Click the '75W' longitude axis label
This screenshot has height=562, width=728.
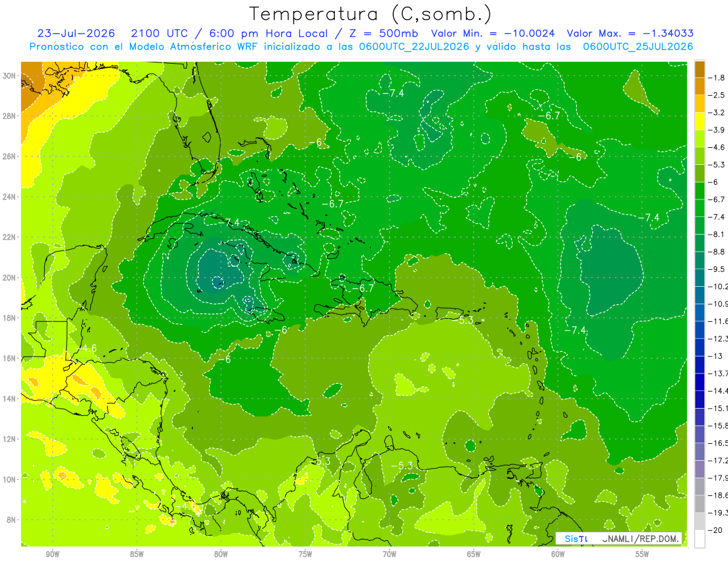[305, 554]
